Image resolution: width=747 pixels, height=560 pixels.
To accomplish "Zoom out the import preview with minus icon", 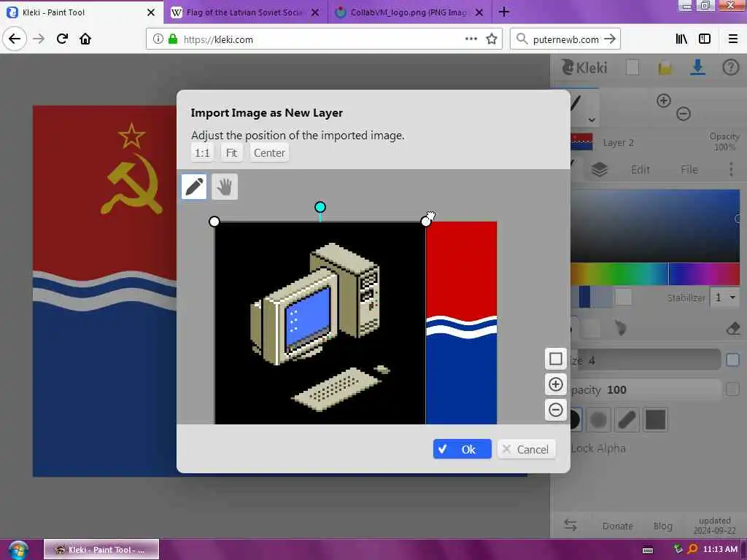I will pos(555,410).
